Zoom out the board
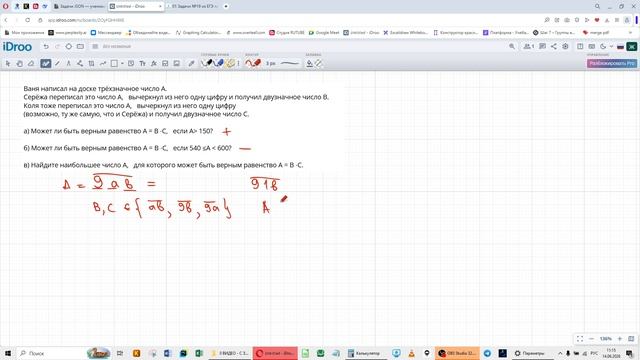 point(591,339)
